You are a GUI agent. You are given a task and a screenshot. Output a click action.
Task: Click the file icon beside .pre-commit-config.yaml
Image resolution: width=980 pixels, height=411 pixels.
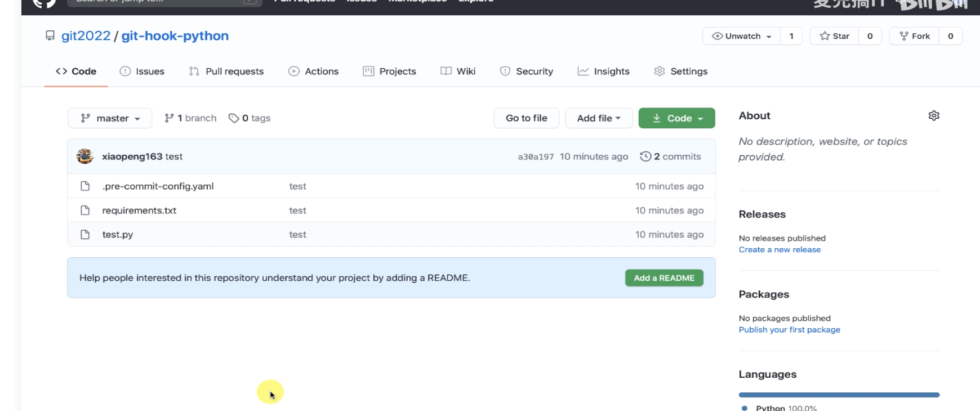tap(85, 186)
